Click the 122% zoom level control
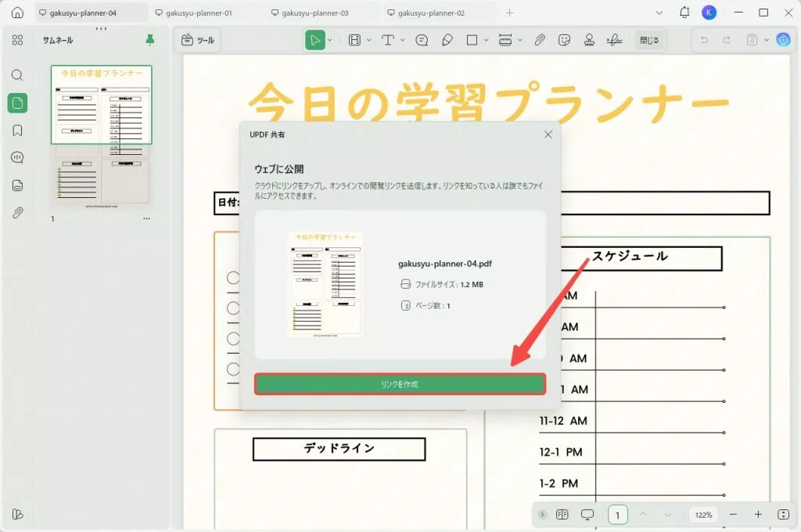The height and width of the screenshot is (532, 801). tap(702, 515)
